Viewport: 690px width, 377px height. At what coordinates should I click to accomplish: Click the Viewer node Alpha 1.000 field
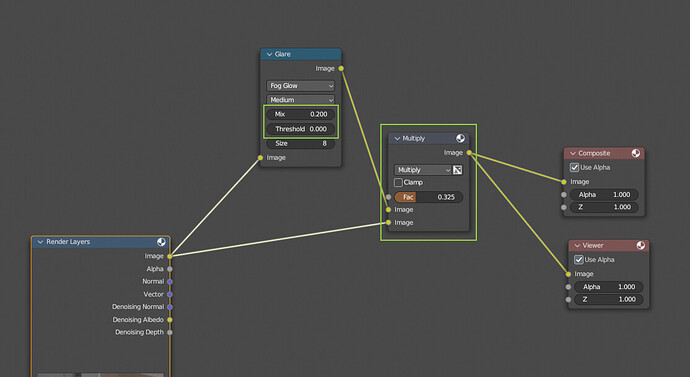(609, 287)
